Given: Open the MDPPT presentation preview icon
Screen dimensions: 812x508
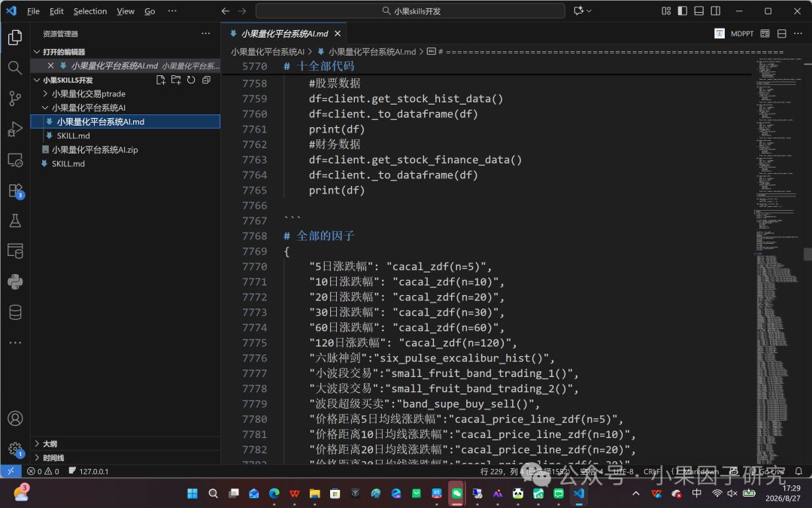Looking at the screenshot, I should tap(720, 34).
